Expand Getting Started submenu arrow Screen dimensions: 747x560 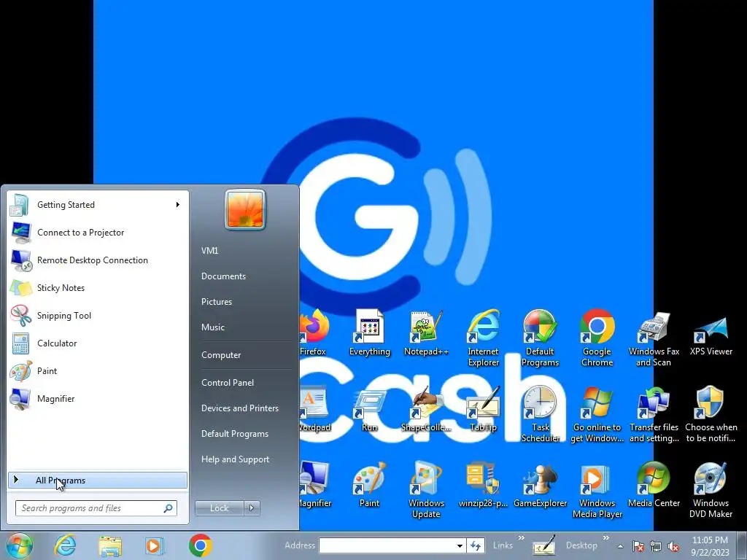[178, 205]
